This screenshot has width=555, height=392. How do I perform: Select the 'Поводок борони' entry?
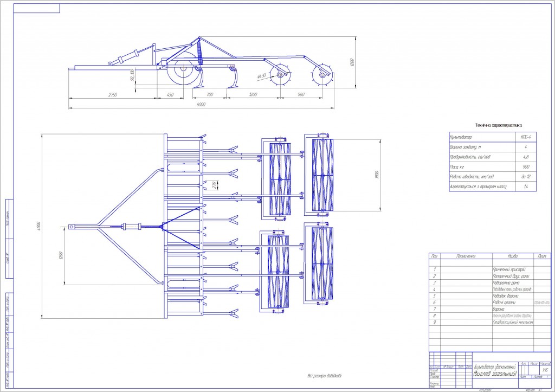506,296
